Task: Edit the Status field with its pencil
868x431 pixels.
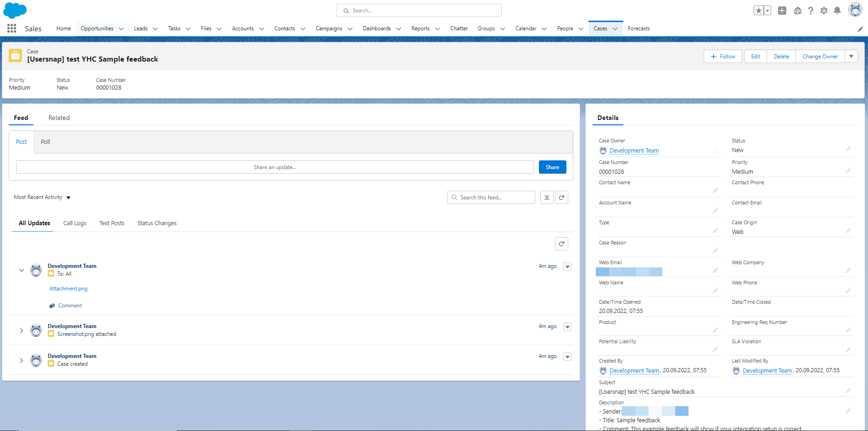Action: coord(848,149)
